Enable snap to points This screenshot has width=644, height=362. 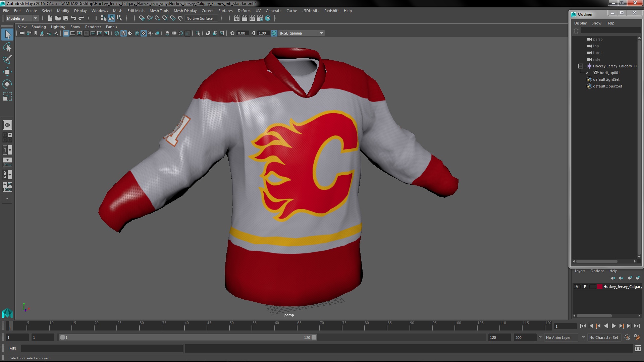(x=157, y=18)
